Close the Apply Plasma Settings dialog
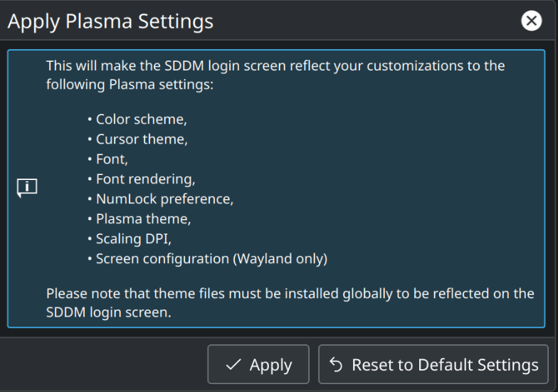Image resolution: width=558 pixels, height=392 pixels. (x=531, y=21)
